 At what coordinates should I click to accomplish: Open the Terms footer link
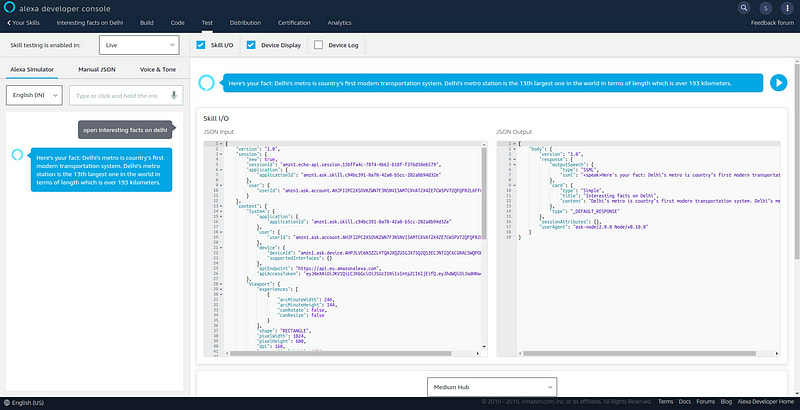(x=665, y=402)
